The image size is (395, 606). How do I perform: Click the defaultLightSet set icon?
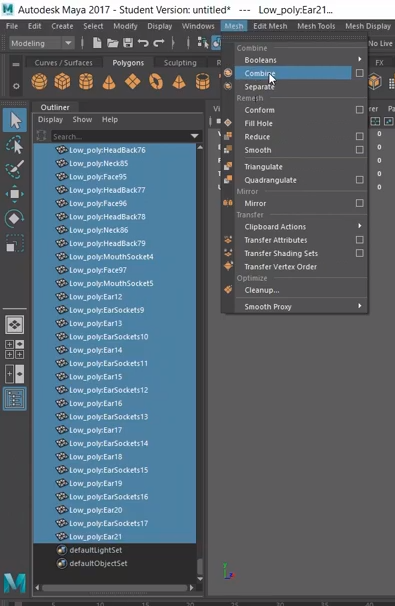tap(61, 550)
